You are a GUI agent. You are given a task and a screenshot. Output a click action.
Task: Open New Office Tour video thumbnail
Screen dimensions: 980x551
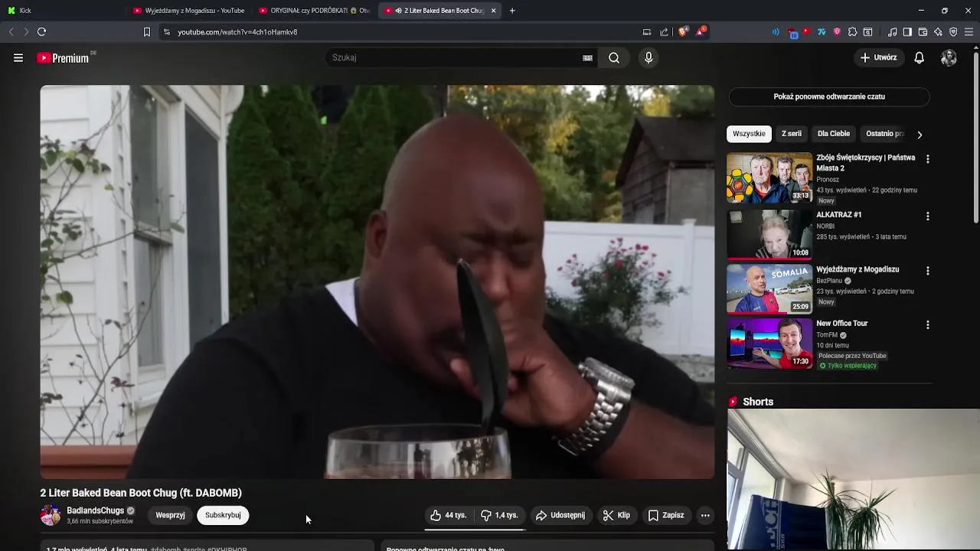coord(769,344)
